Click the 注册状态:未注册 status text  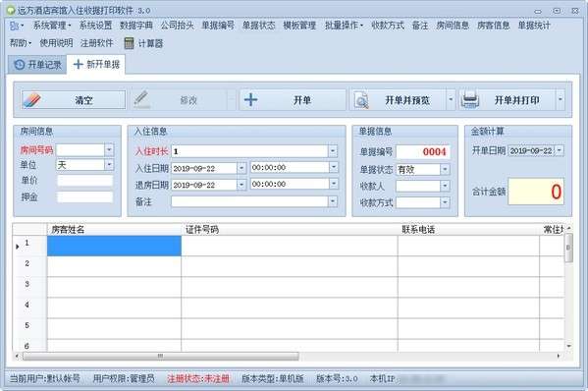(x=198, y=379)
